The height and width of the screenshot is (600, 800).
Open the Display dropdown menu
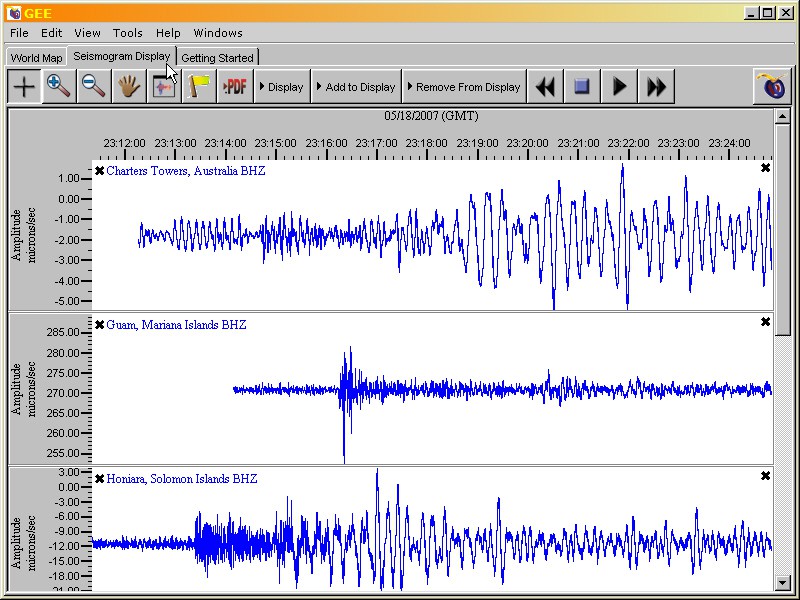(x=282, y=87)
